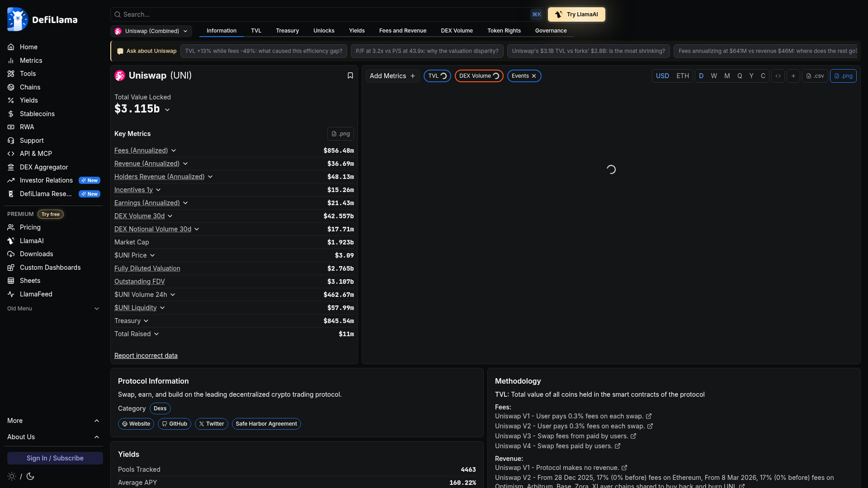The height and width of the screenshot is (488, 868).
Task: Open the Sheets table icon
Action: coord(11,281)
